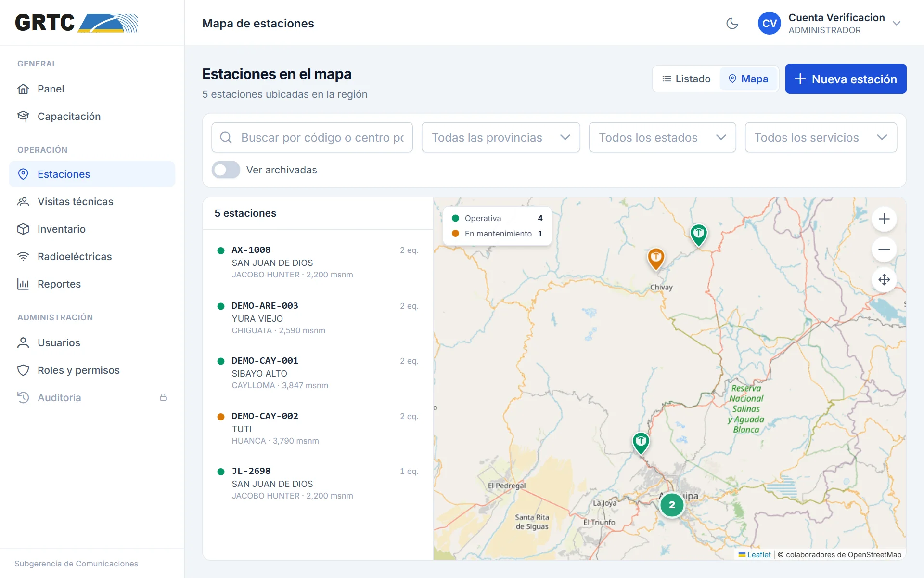Click the orange maintenance marker near Chivay
Image resolution: width=924 pixels, height=578 pixels.
point(656,258)
